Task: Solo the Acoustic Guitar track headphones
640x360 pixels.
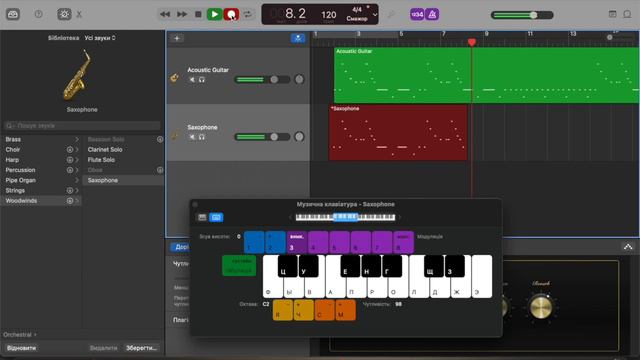Action: [202, 80]
